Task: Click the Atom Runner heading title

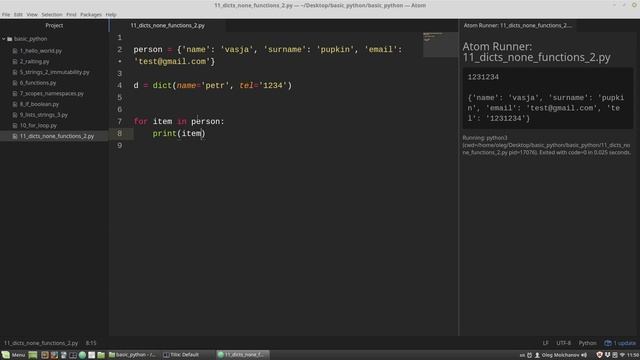Action: pos(536,52)
